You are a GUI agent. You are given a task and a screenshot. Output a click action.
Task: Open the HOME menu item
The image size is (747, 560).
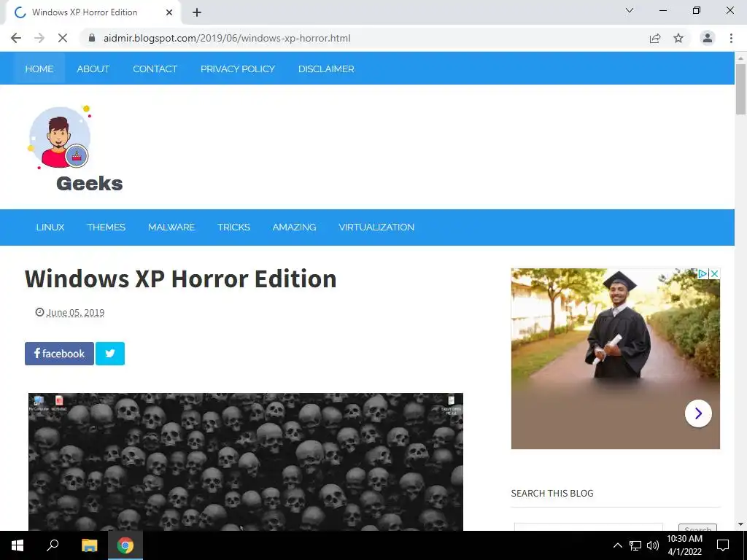pyautogui.click(x=39, y=69)
